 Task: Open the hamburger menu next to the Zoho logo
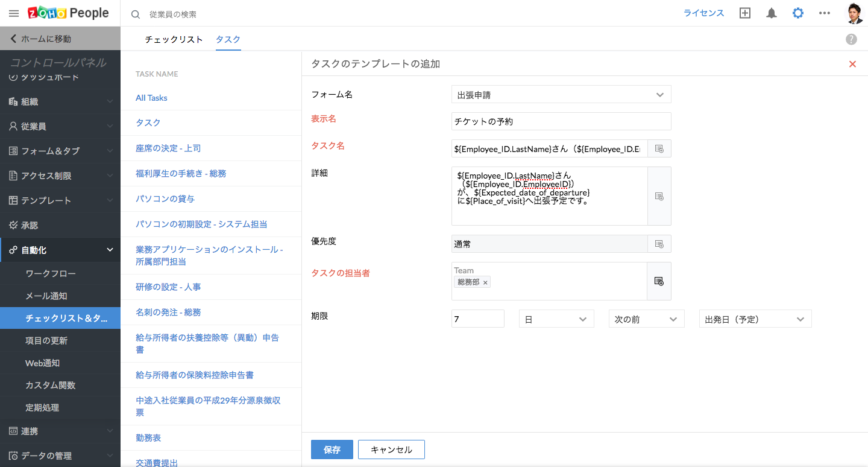(14, 13)
